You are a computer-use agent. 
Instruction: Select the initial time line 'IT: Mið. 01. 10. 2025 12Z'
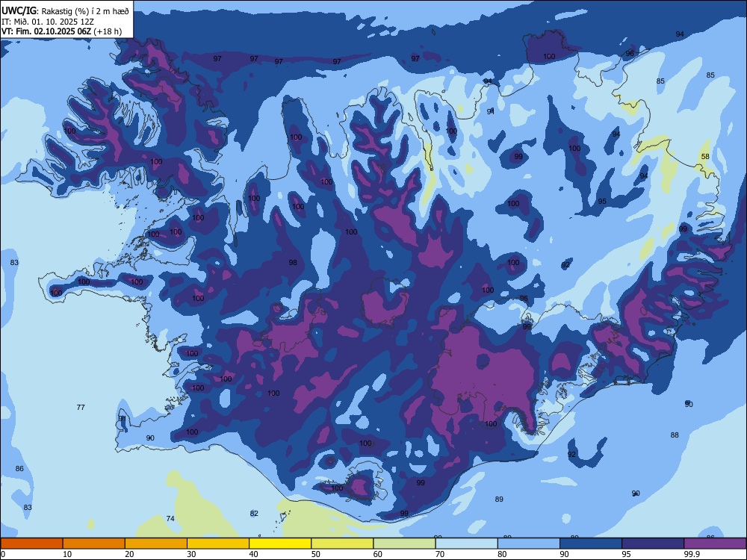pyautogui.click(x=48, y=22)
